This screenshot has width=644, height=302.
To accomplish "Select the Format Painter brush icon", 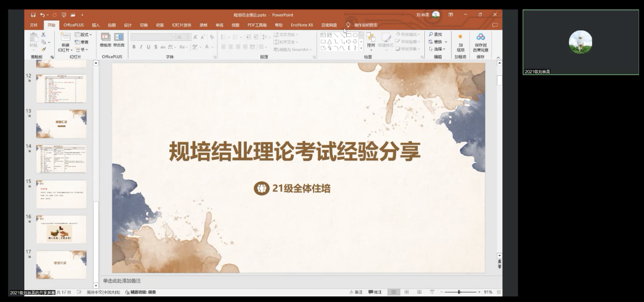I will (43, 49).
